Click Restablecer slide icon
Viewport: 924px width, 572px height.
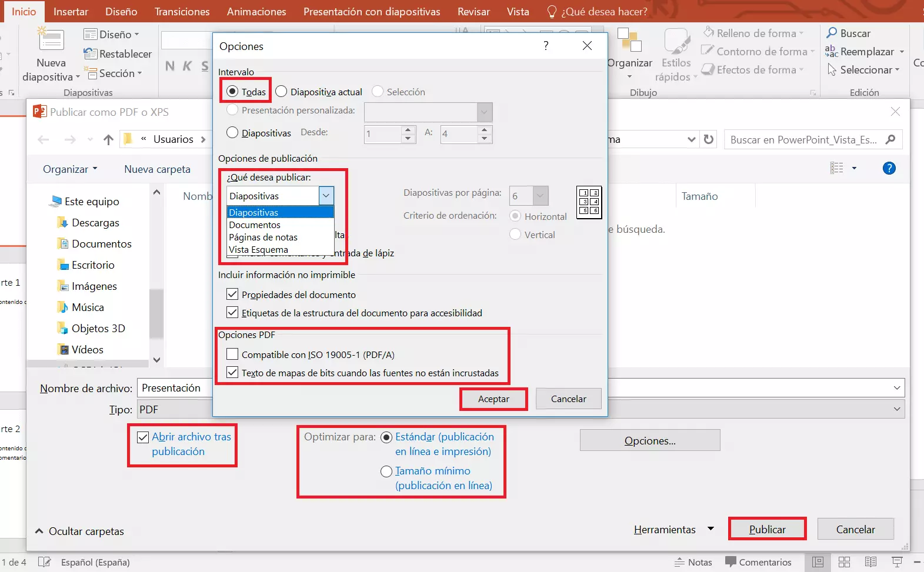point(90,54)
